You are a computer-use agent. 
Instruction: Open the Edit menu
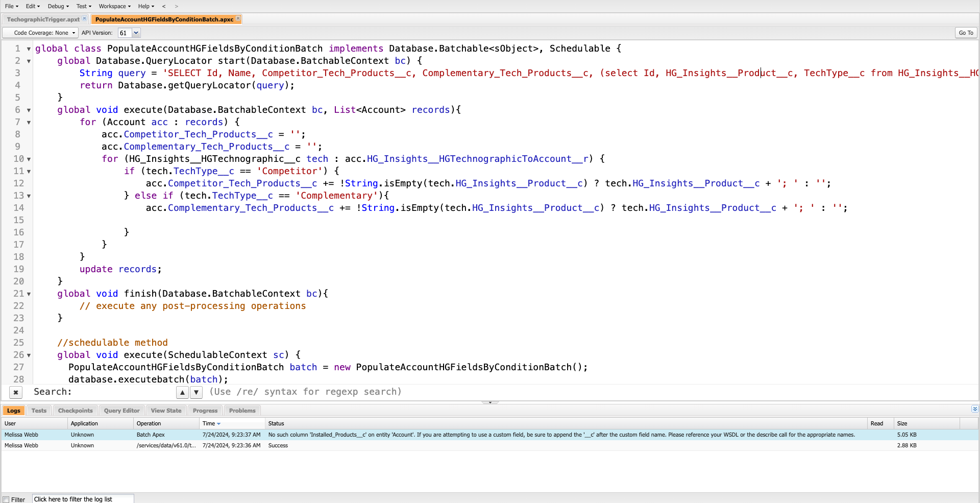(33, 6)
